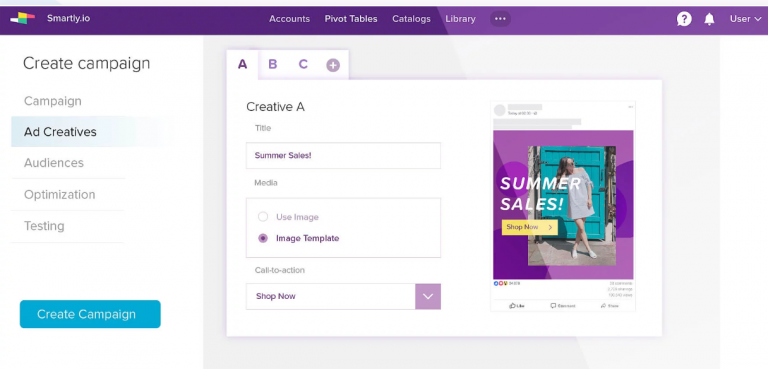The image size is (768, 369).
Task: Open the User account dropdown
Action: (745, 19)
